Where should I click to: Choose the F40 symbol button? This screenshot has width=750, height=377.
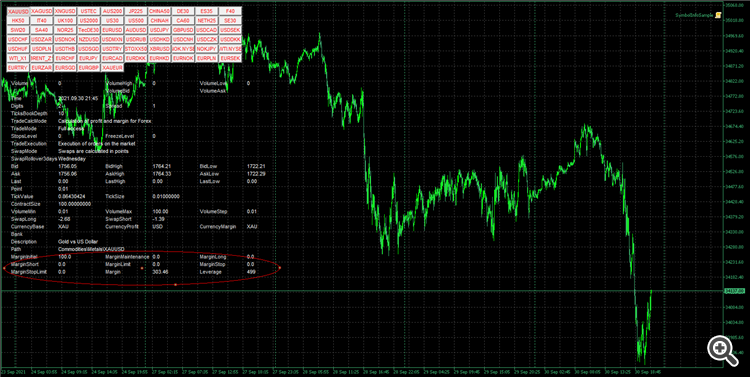(230, 11)
